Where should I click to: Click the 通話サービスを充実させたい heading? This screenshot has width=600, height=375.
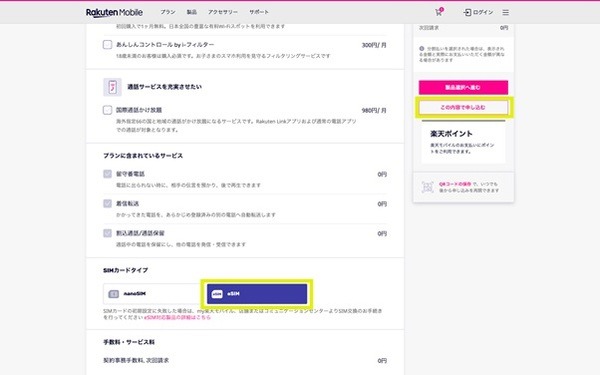(x=165, y=87)
